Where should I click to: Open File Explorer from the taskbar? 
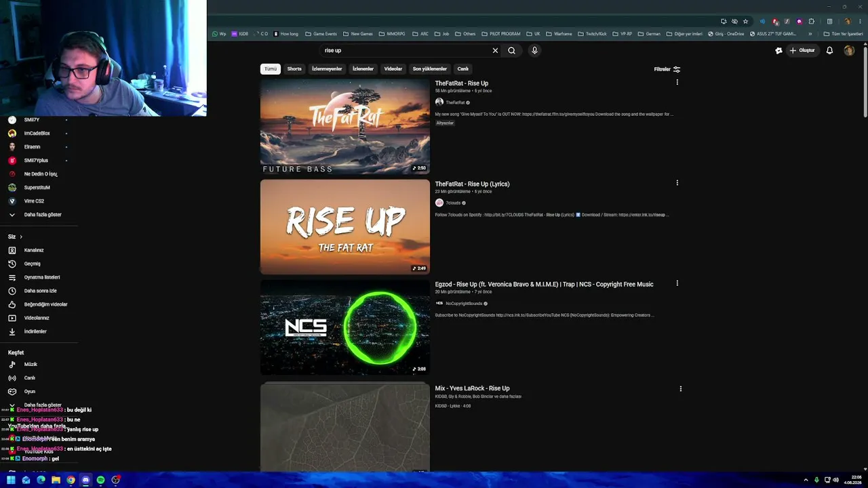click(x=56, y=480)
